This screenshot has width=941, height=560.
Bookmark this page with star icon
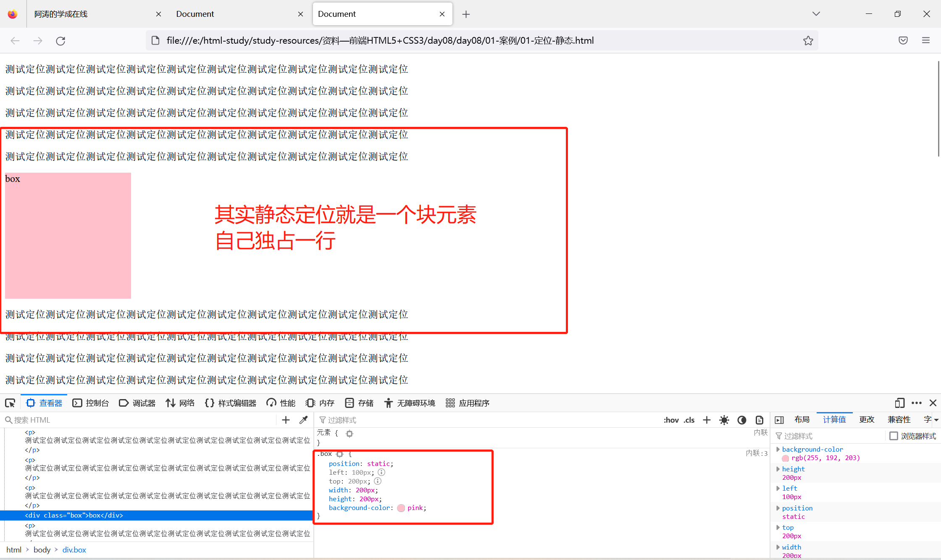pos(808,41)
